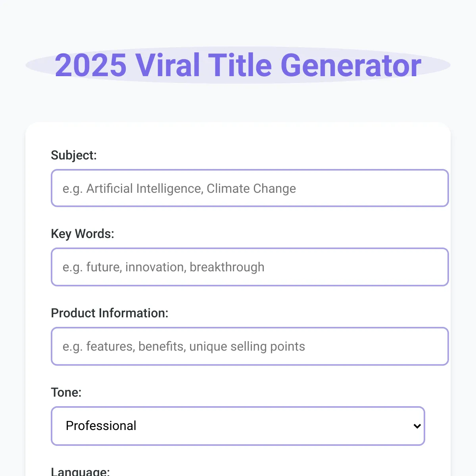Click the word "Title" in the heading
The image size is (476, 476).
[240, 65]
